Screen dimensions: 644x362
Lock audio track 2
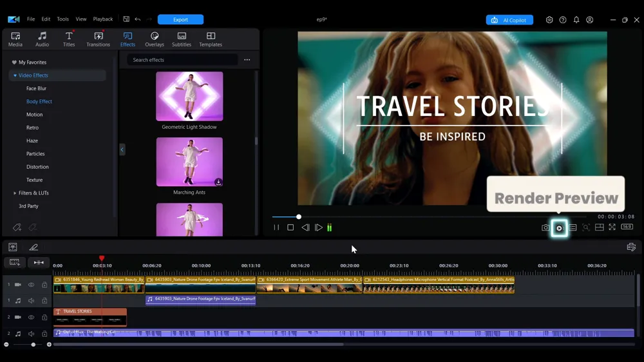44,334
